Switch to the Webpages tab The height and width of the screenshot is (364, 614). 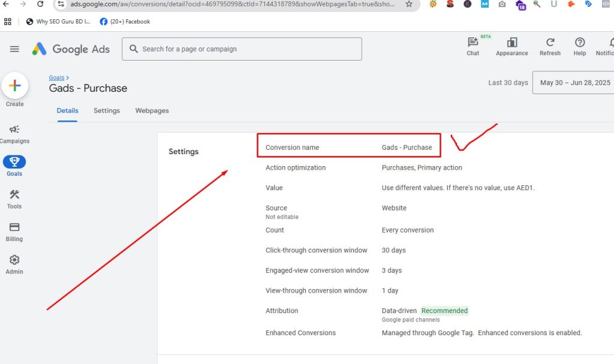(152, 111)
